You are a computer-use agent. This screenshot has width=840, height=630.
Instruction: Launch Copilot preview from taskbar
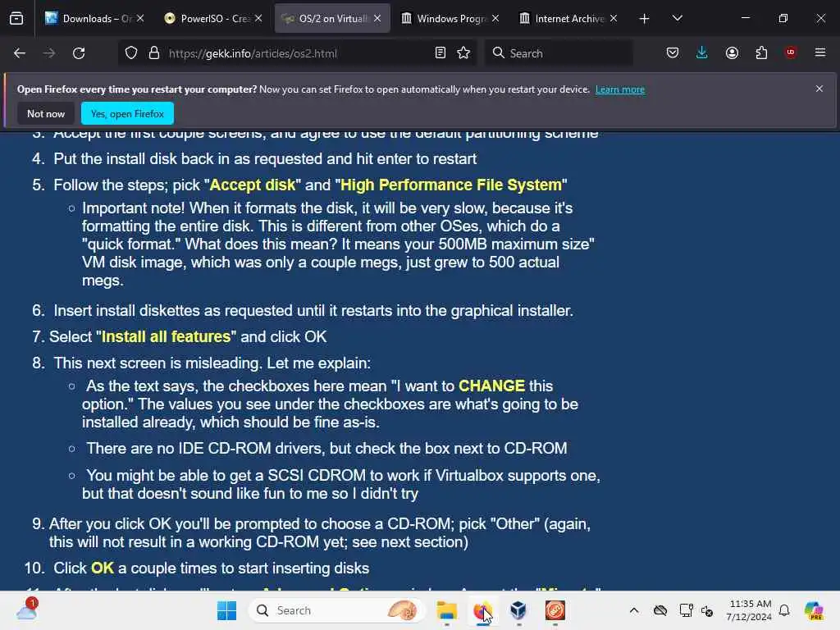coord(814,610)
